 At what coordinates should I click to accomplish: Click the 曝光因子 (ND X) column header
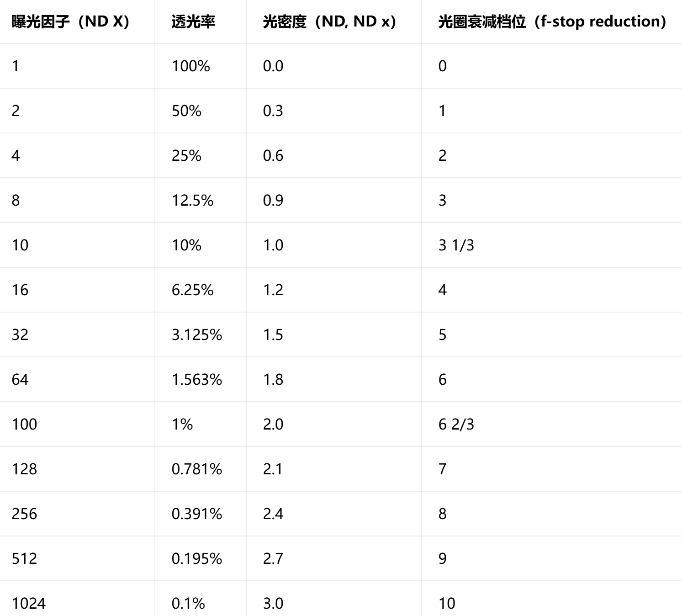tap(70, 21)
